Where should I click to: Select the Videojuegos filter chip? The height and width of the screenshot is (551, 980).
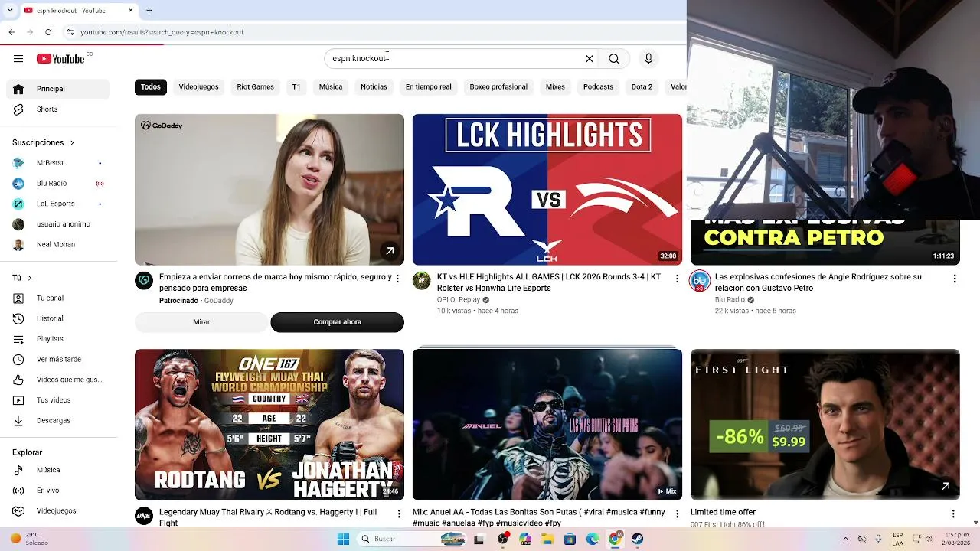click(199, 87)
